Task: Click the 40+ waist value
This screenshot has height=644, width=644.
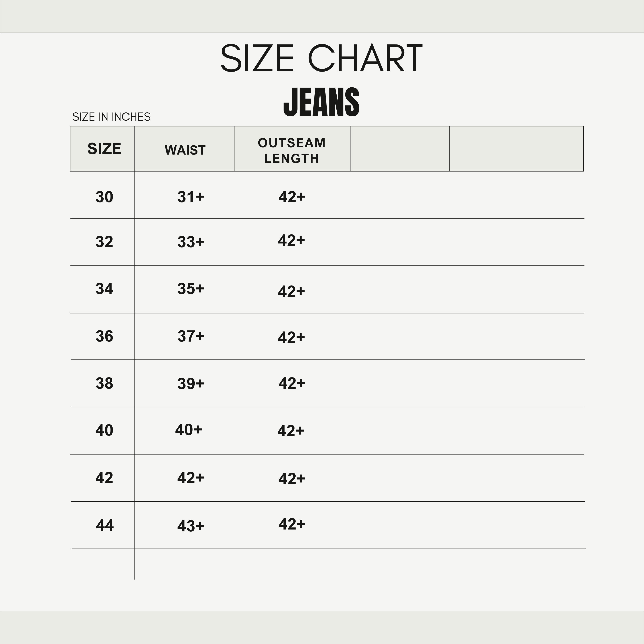Action: 189,430
